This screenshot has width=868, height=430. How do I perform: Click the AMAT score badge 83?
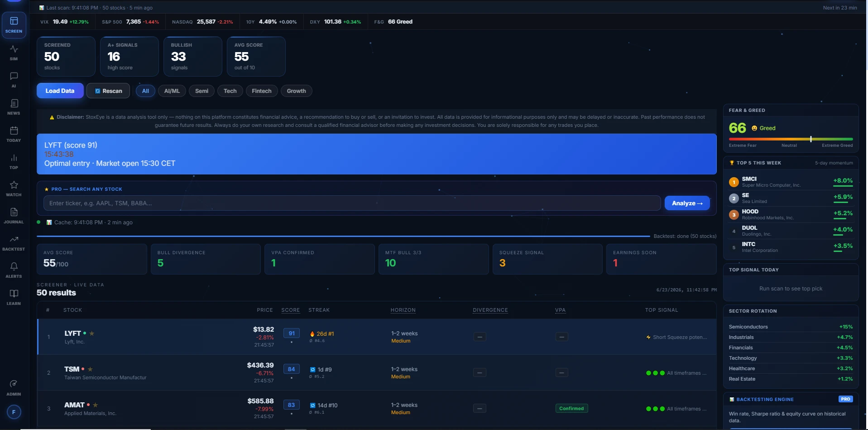tap(292, 405)
